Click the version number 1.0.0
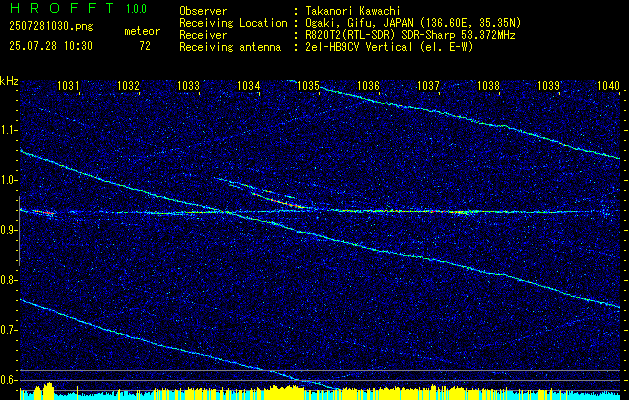Screen dimensions: 629x400 [x=136, y=9]
